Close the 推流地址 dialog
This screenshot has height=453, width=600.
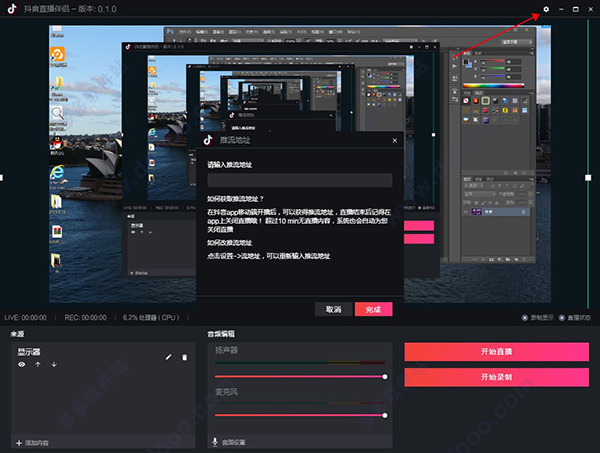tap(395, 140)
